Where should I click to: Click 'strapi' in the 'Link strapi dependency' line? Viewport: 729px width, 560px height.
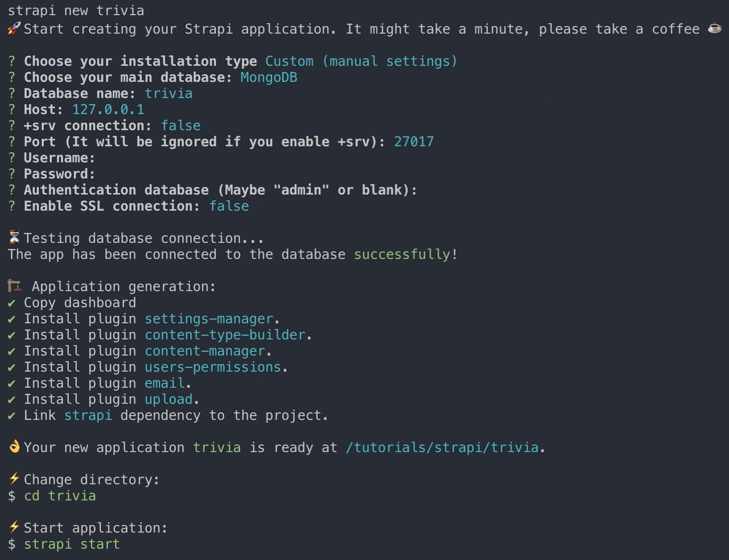pyautogui.click(x=88, y=416)
